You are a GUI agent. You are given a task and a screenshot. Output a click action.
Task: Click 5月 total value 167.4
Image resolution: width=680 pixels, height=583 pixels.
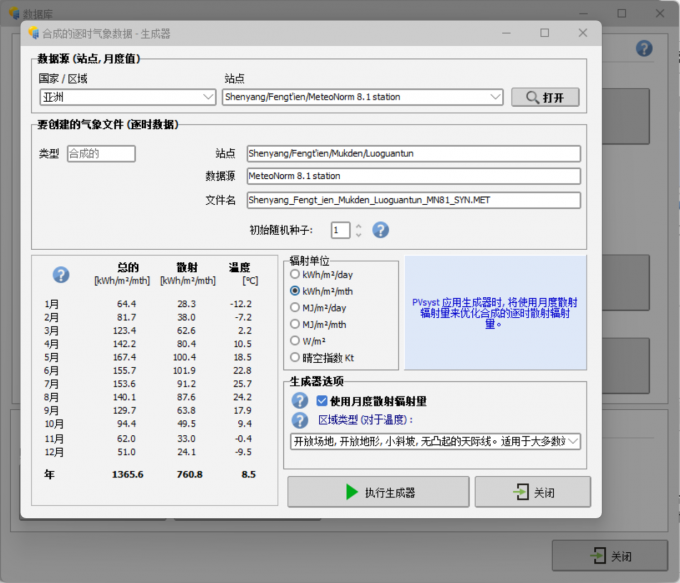(x=124, y=357)
